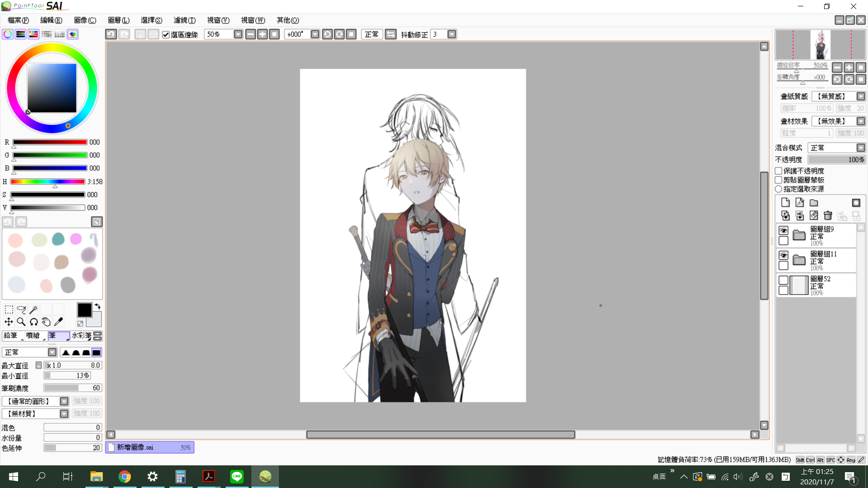The image size is (868, 488).
Task: Show the 圖層52 layer
Action: (x=783, y=280)
